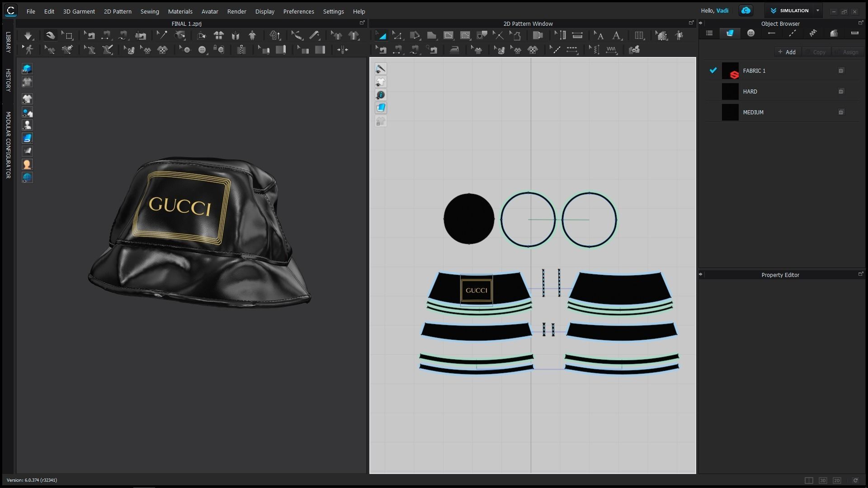Click the FABRIC 1 color thumbnail
The height and width of the screenshot is (488, 868).
(730, 71)
